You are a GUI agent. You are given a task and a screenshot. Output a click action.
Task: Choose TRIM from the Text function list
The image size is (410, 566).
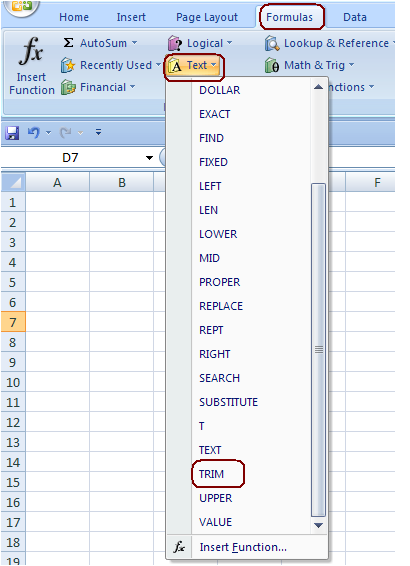pos(211,474)
